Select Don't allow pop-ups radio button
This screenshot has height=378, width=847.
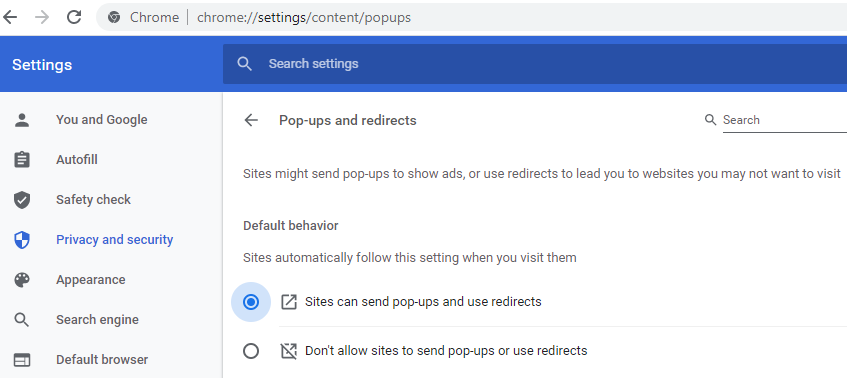(251, 352)
